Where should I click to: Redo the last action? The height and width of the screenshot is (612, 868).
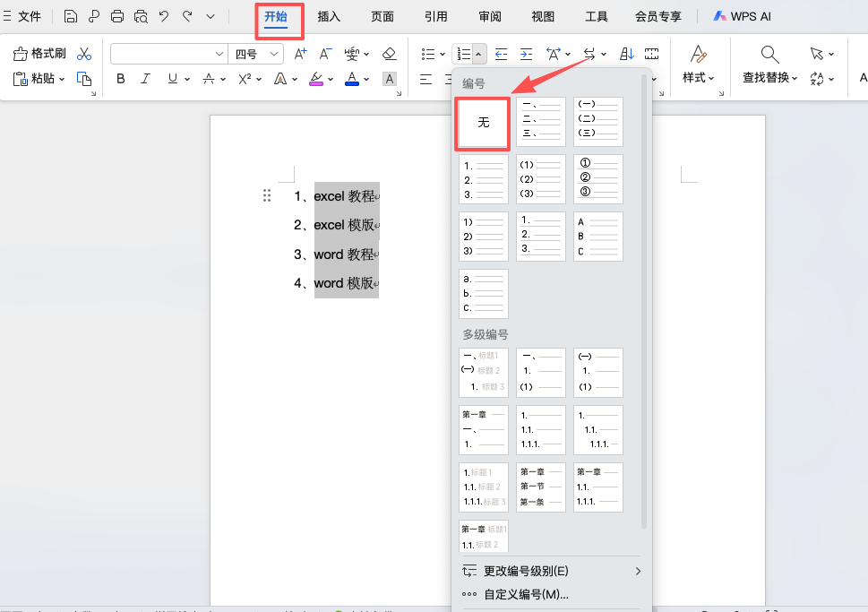click(187, 17)
